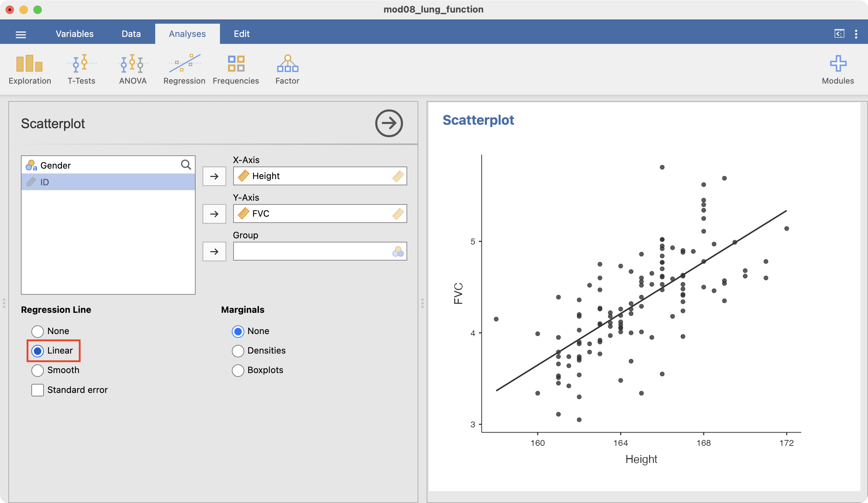Click arrow button to assign Group variable
The width and height of the screenshot is (868, 503).
[x=214, y=251]
